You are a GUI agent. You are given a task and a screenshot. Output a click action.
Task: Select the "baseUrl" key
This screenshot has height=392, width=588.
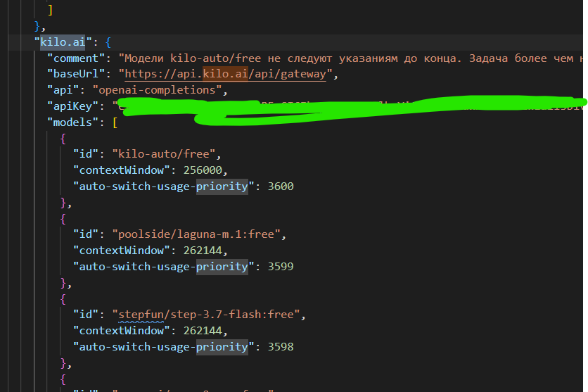76,74
